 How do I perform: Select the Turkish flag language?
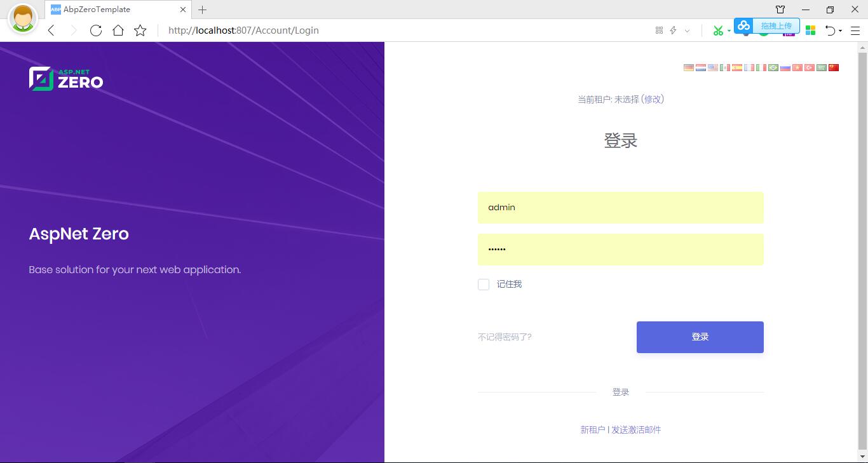[x=810, y=67]
